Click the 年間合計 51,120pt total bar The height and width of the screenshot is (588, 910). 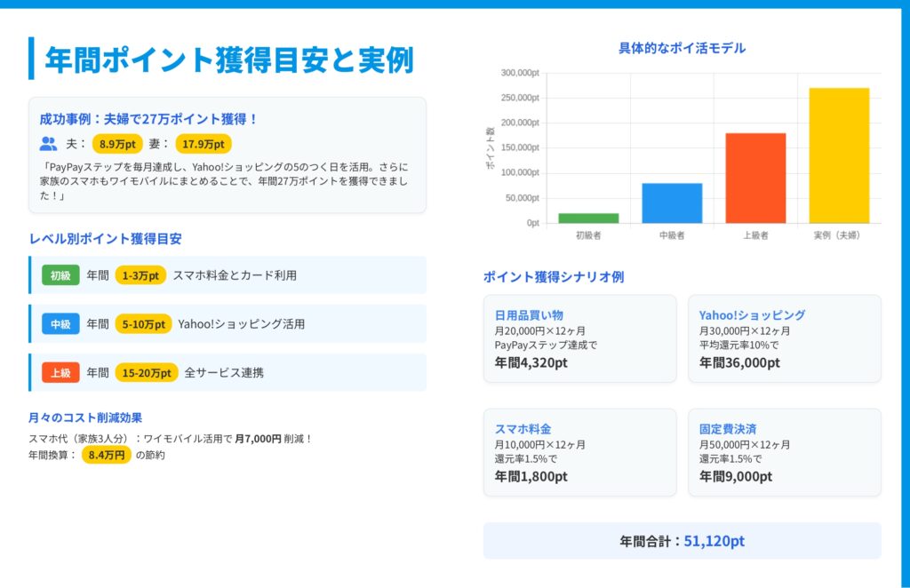(682, 541)
